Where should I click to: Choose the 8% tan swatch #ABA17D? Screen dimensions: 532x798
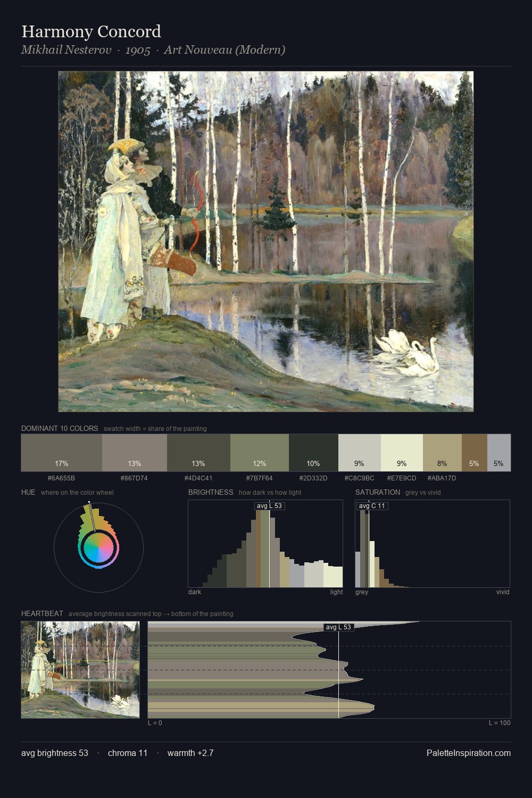(442, 453)
